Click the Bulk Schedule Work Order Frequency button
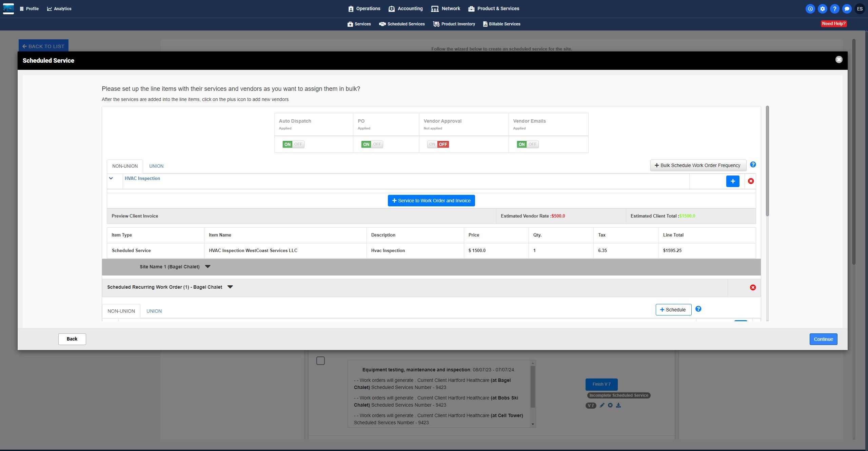Screen dimensions: 868x451 point(698,165)
